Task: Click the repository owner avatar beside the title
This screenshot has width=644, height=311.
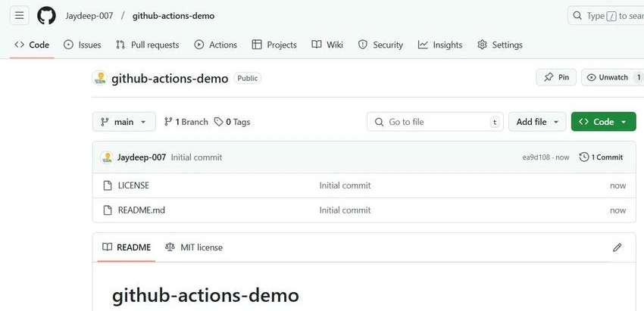Action: 99,78
